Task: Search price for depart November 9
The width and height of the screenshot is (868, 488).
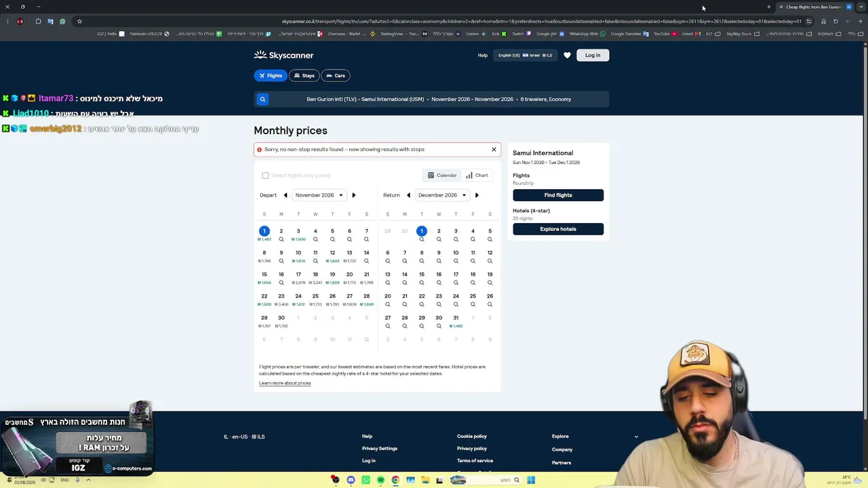Action: [x=281, y=261]
